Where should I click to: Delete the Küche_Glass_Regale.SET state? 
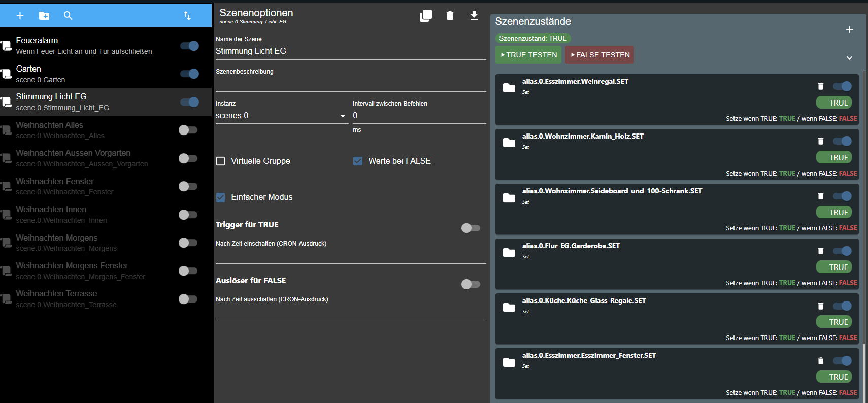tap(821, 306)
